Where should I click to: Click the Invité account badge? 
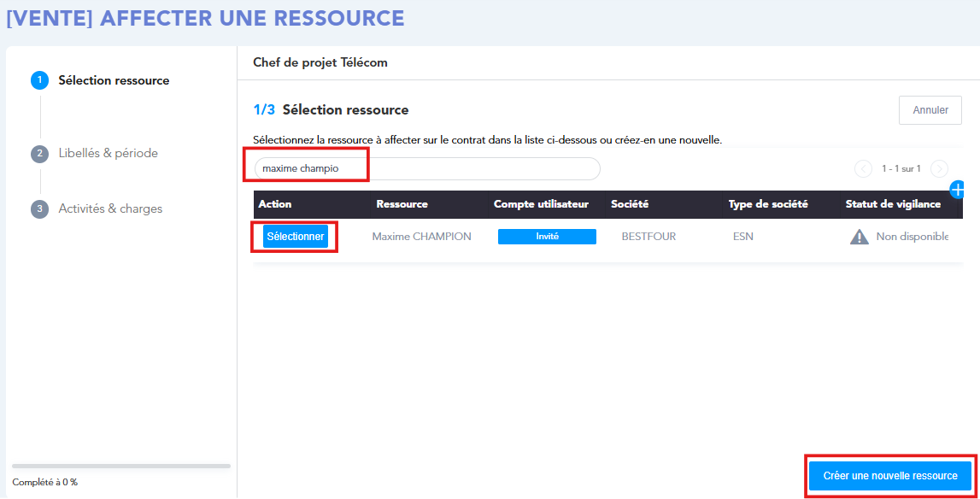click(547, 237)
